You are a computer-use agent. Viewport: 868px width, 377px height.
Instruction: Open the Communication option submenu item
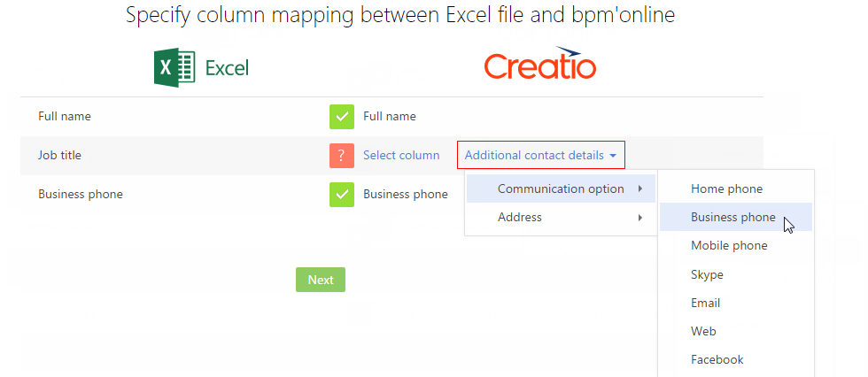tap(561, 189)
